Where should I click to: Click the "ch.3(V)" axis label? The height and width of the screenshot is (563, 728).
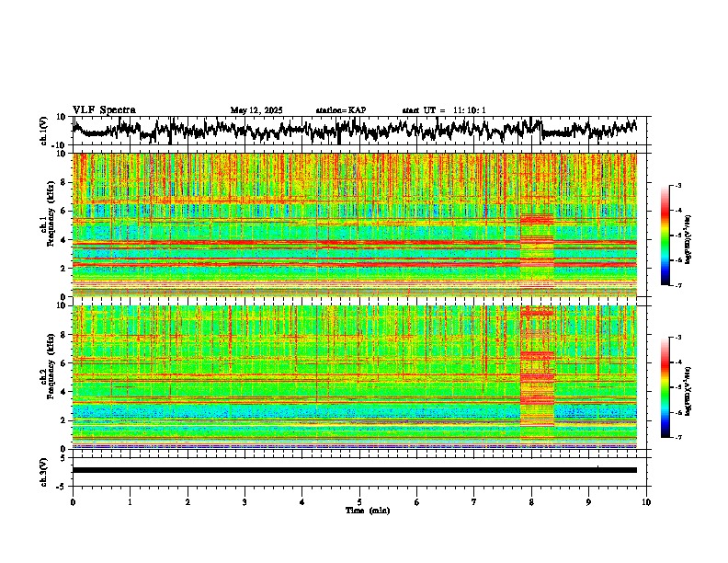click(44, 472)
